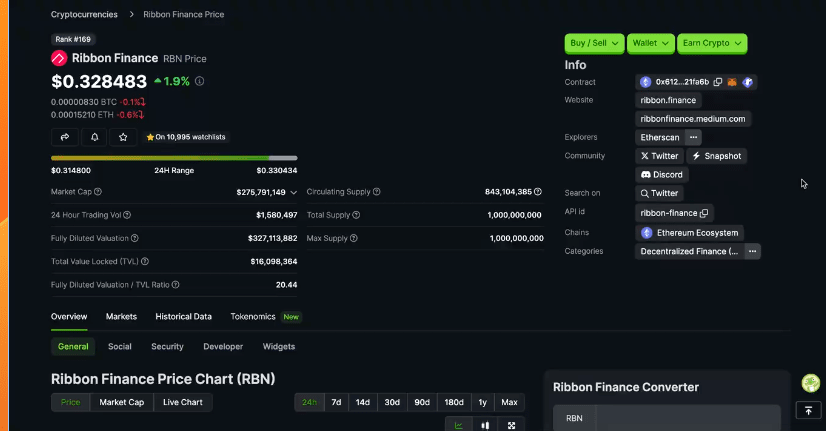The image size is (826, 431).
Task: Show more explorers via ellipsis button
Action: 693,137
